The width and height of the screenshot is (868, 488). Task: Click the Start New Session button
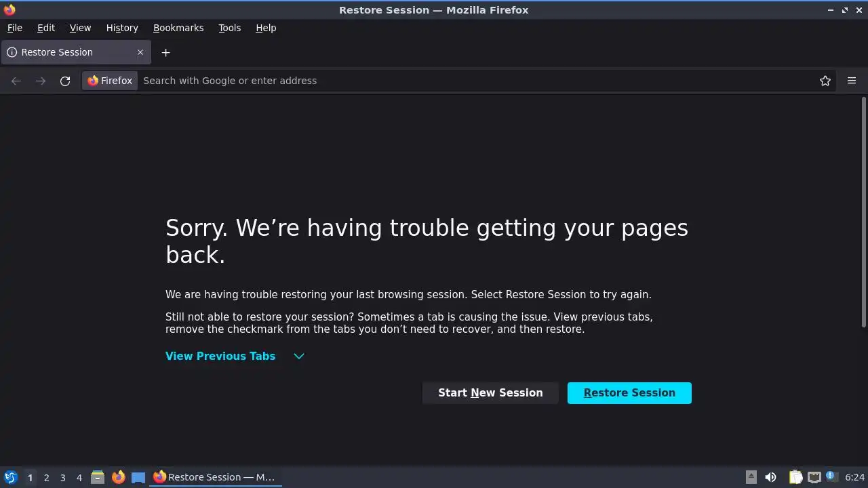coord(490,393)
